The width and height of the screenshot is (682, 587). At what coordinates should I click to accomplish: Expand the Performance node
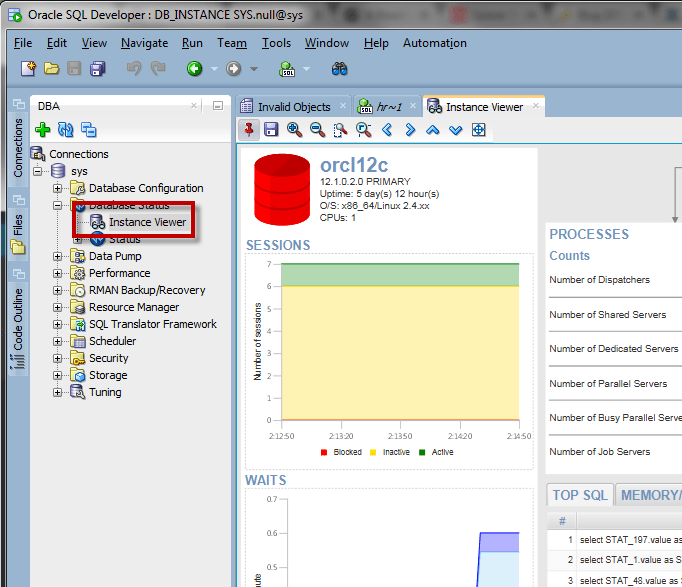point(57,273)
